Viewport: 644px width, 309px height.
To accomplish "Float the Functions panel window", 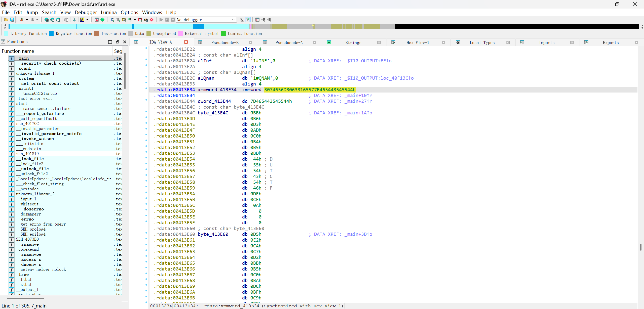I will tap(118, 42).
